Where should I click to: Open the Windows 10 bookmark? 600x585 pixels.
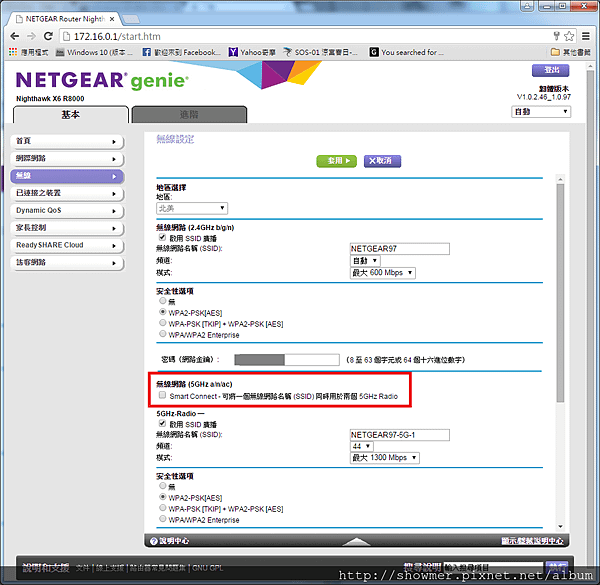pos(94,52)
